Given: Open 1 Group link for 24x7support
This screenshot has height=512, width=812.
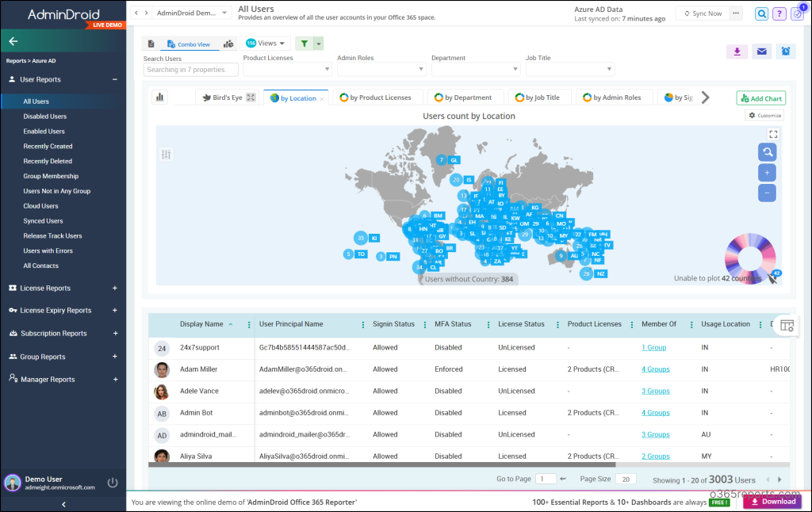Looking at the screenshot, I should pyautogui.click(x=653, y=347).
